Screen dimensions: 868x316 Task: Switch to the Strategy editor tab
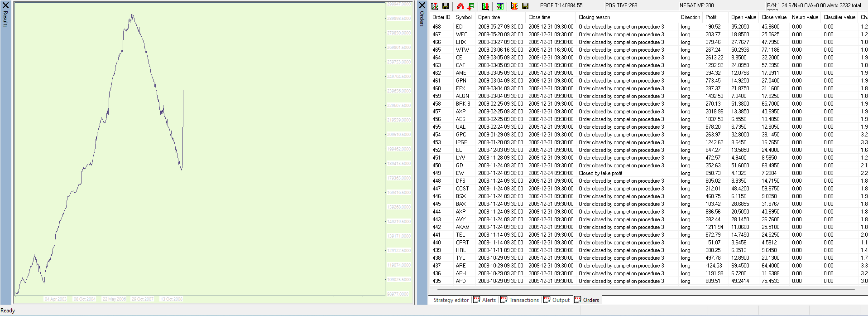(x=451, y=300)
